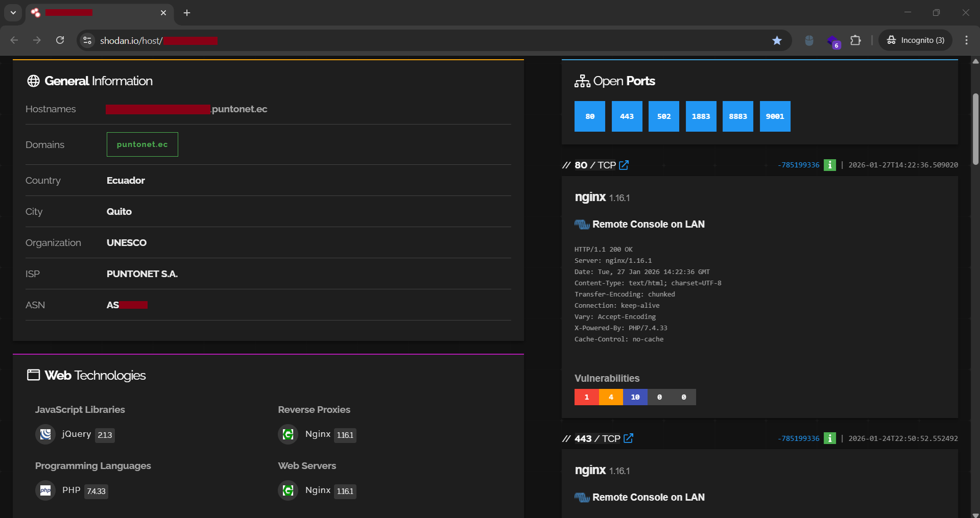Bookmark this page with star icon
Viewport: 980px width, 518px height.
coord(777,40)
